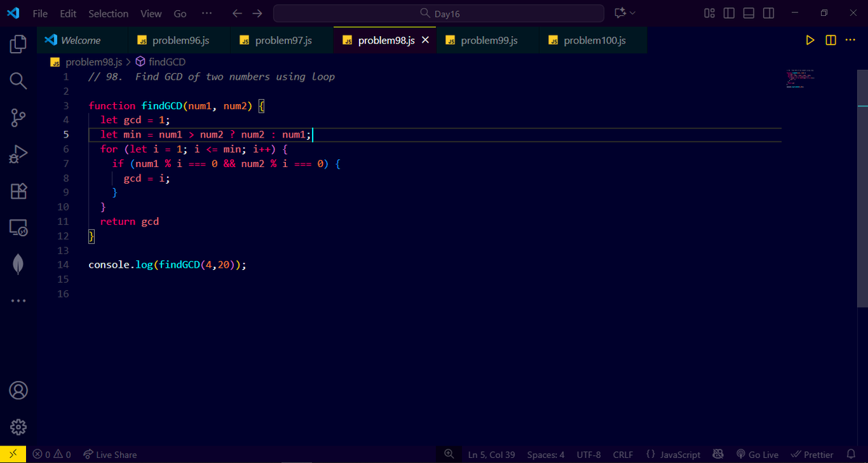Open the status bar zoom magnifier icon
The width and height of the screenshot is (868, 463).
coord(449,454)
